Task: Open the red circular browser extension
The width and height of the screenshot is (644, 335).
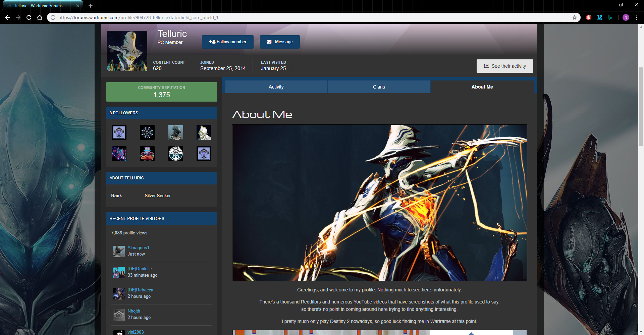Action: 589,17
